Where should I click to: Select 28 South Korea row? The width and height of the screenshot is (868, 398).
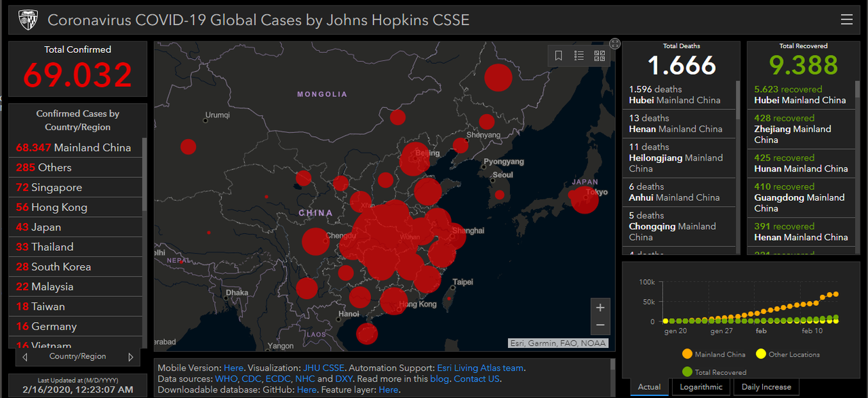tap(75, 266)
